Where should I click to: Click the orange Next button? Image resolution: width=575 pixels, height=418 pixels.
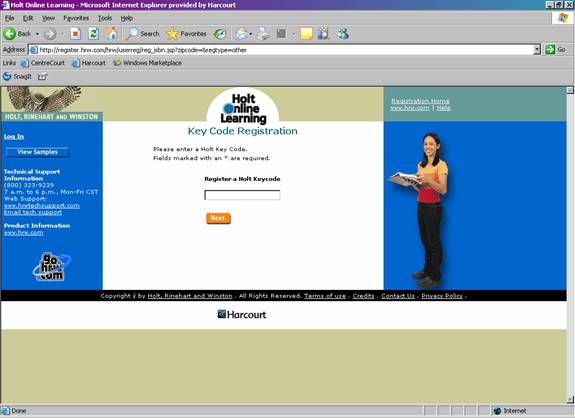pos(218,218)
